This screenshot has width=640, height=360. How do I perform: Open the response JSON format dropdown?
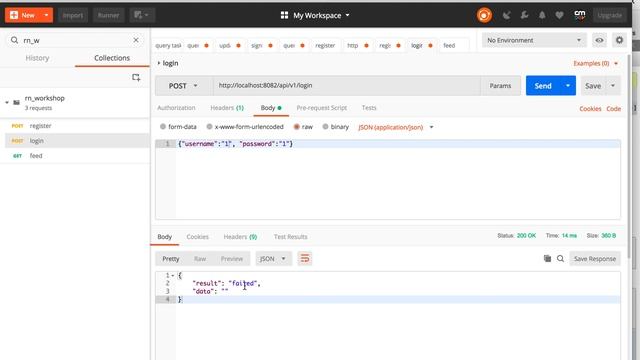click(273, 259)
